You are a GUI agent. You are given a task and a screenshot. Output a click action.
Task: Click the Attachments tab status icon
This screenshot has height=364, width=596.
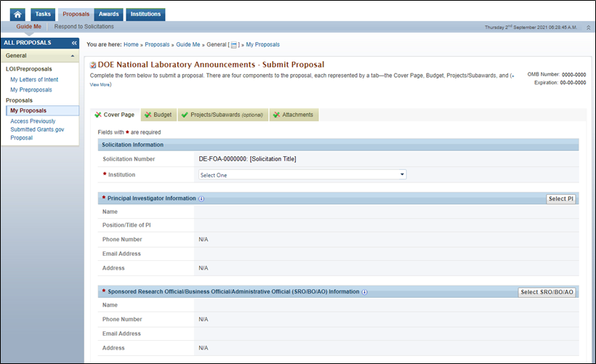pos(276,115)
